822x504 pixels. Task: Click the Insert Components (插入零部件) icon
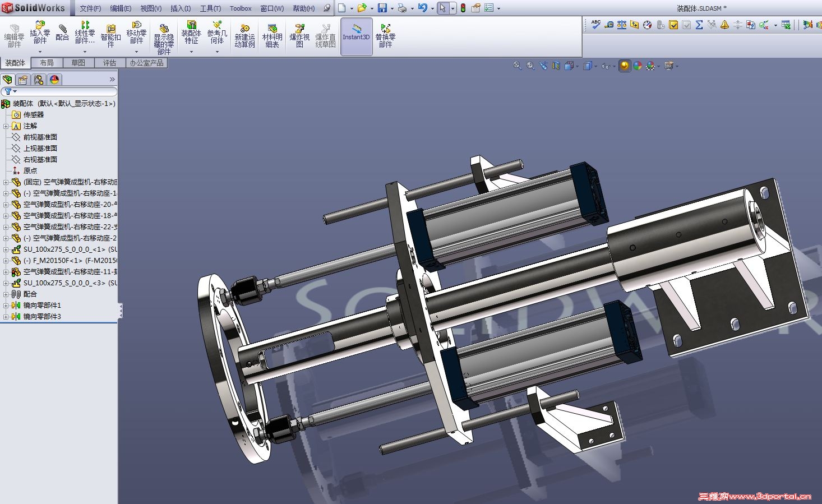40,33
